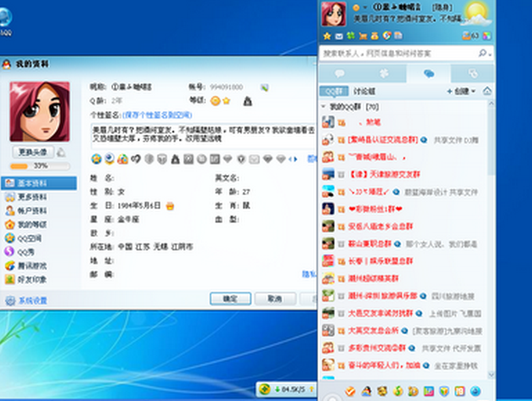This screenshot has width=532, height=401.
Task: Click the penguin QQ icon in bottom toolbar
Action: (x=367, y=391)
